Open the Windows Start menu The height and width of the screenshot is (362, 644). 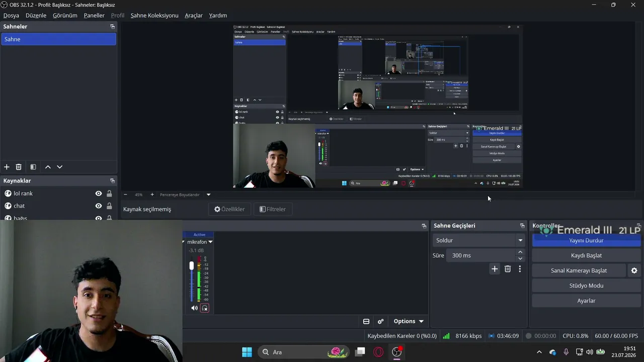point(247,352)
